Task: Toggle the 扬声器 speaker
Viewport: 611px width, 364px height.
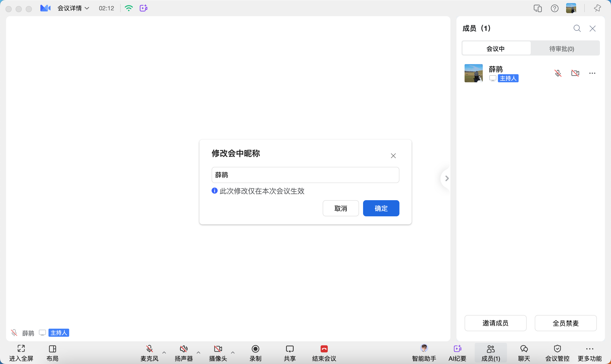Action: tap(184, 353)
